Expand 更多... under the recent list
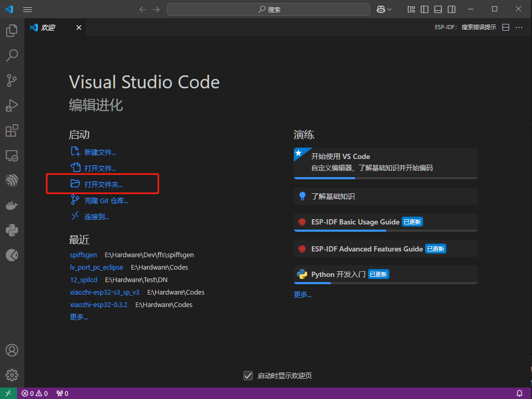This screenshot has width=532, height=399. click(79, 317)
